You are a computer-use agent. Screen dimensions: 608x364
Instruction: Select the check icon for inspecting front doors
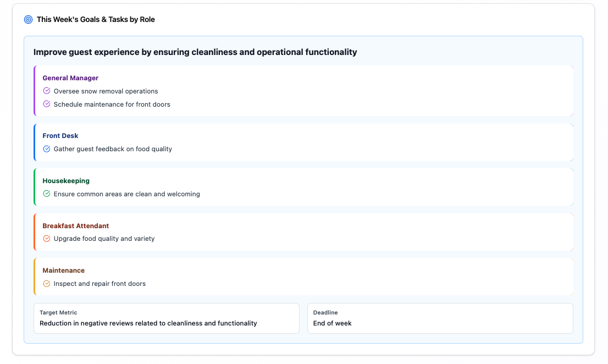click(x=47, y=283)
